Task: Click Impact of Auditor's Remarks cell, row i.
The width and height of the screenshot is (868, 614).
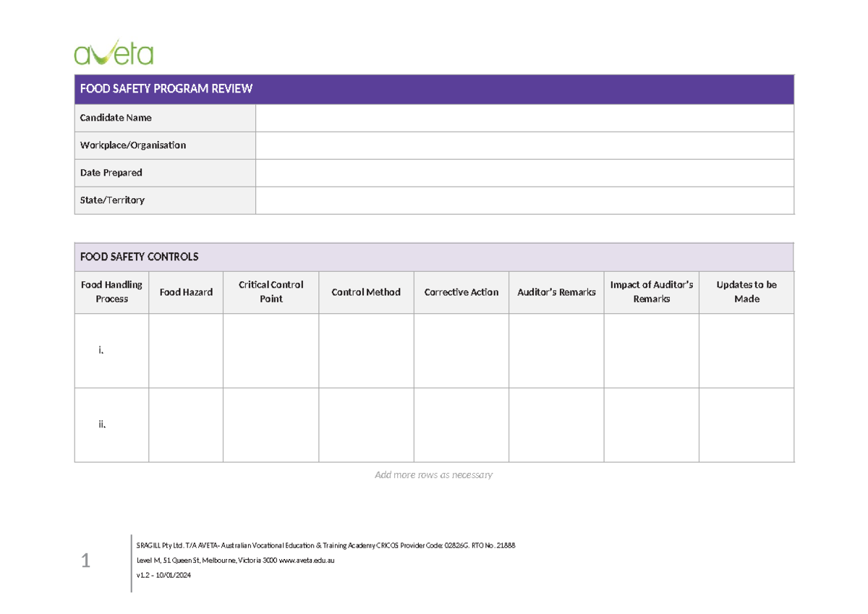Action: click(x=652, y=351)
